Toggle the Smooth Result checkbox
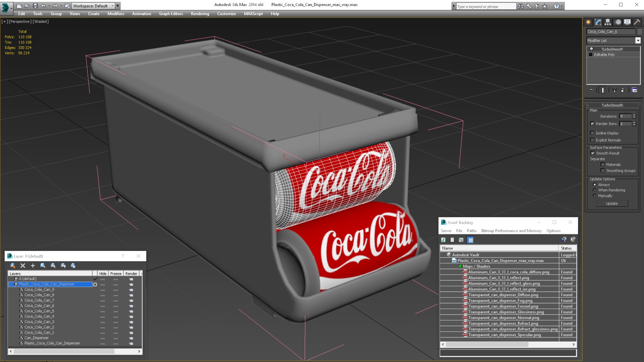The width and height of the screenshot is (644, 362). 593,153
